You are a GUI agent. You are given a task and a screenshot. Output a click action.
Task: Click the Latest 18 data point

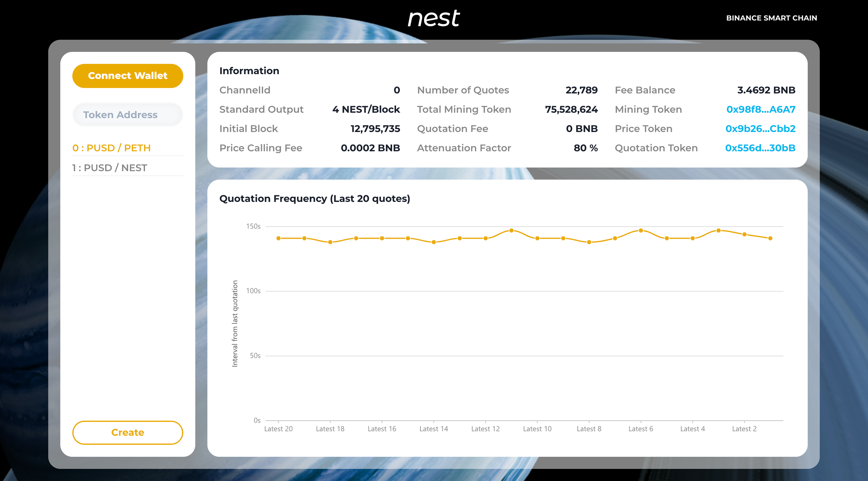tap(330, 242)
